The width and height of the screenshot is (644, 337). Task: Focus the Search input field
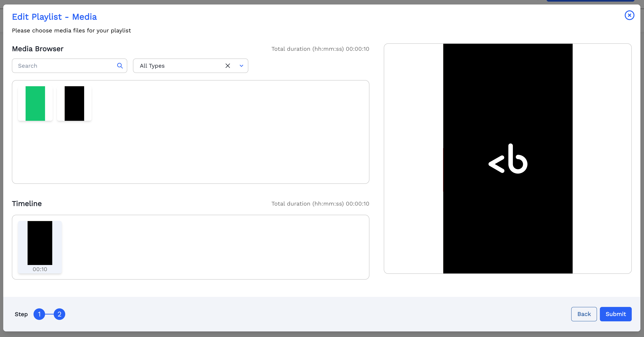coord(65,66)
